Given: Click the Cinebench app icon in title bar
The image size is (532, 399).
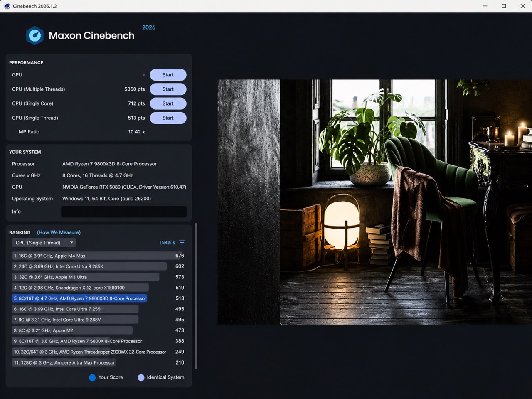Looking at the screenshot, I should pos(7,6).
